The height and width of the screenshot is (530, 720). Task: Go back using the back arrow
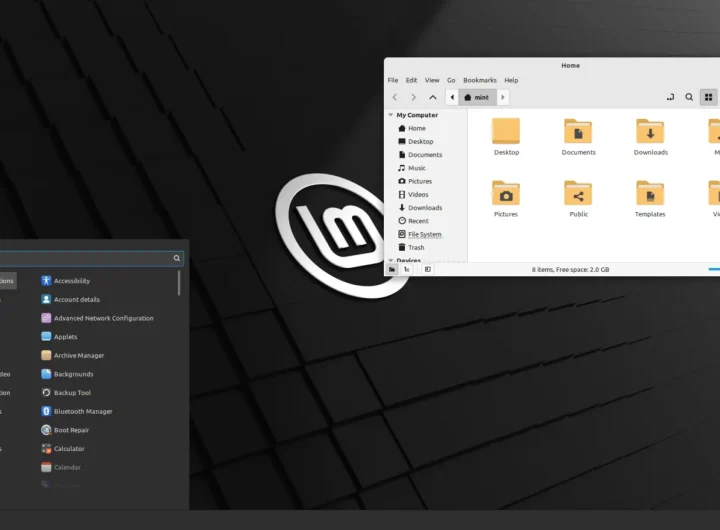tap(395, 97)
